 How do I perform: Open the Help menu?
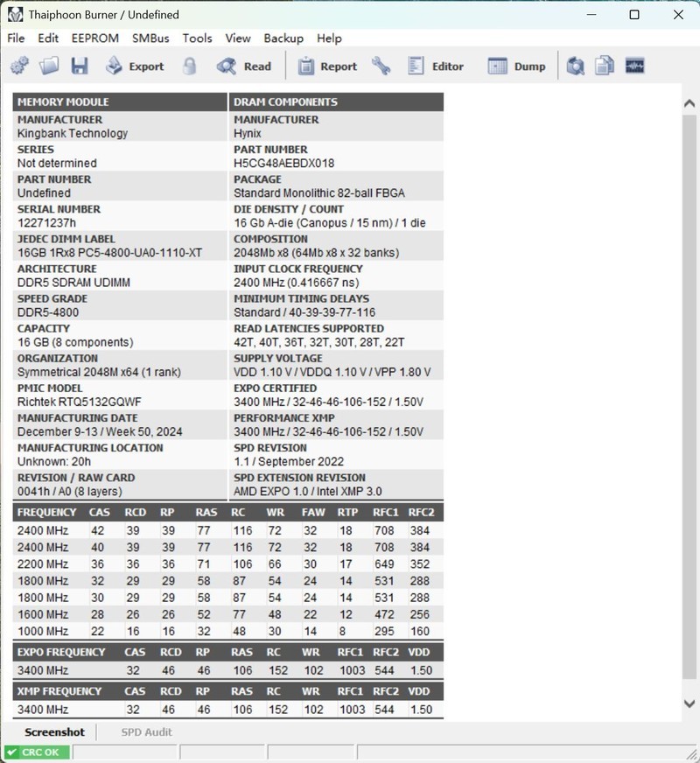(x=329, y=38)
